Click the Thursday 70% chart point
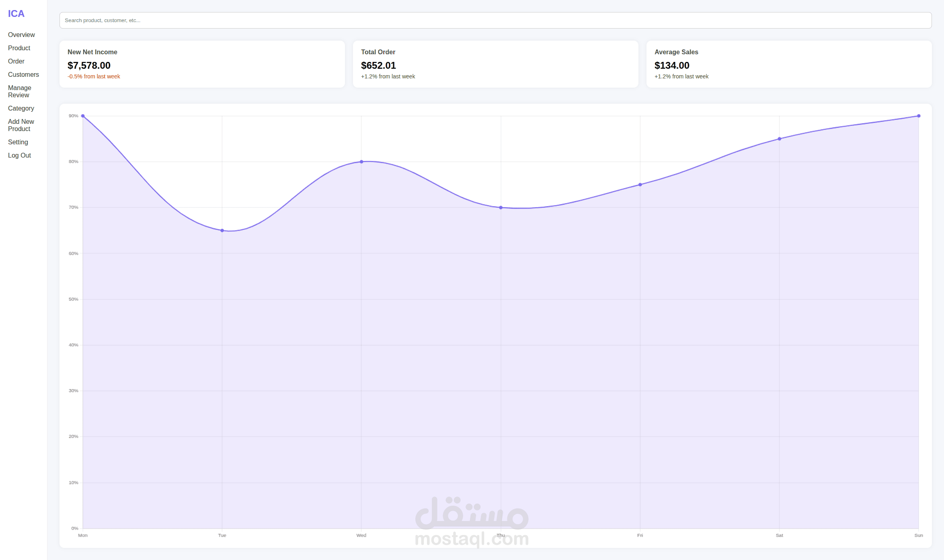The width and height of the screenshot is (944, 560). pyautogui.click(x=501, y=208)
